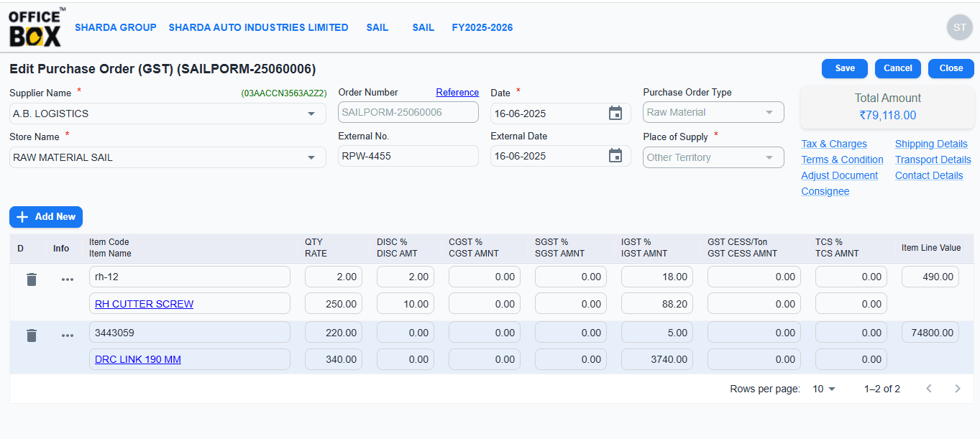Select the second SAIL navigation item
The height and width of the screenshot is (439, 980).
(x=423, y=27)
